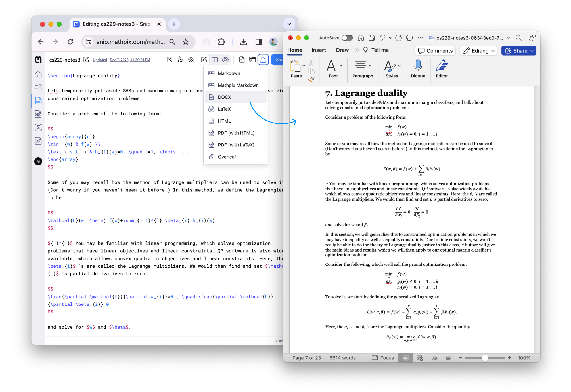The height and width of the screenshot is (392, 571).
Task: Toggle the split view editor layout
Action: tap(215, 60)
